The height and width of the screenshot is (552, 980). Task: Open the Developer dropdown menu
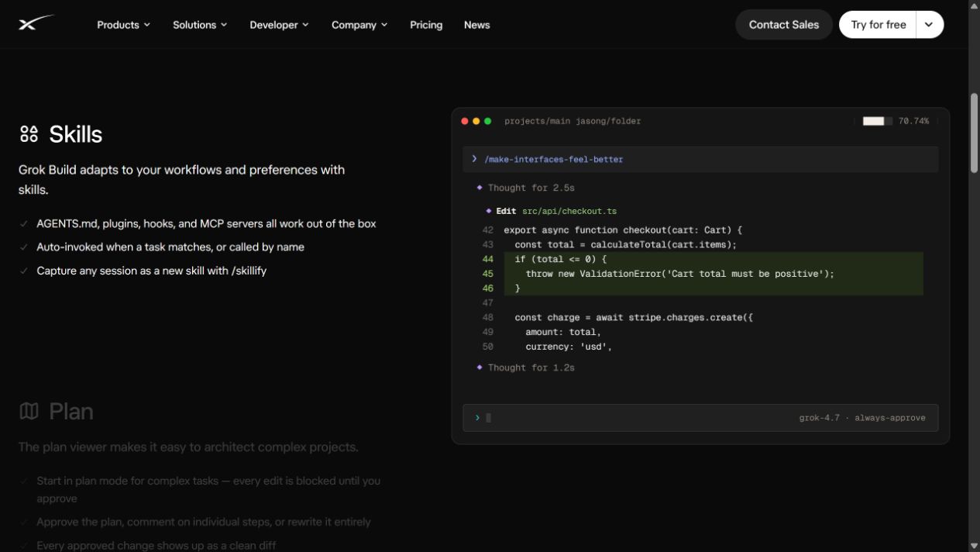279,25
